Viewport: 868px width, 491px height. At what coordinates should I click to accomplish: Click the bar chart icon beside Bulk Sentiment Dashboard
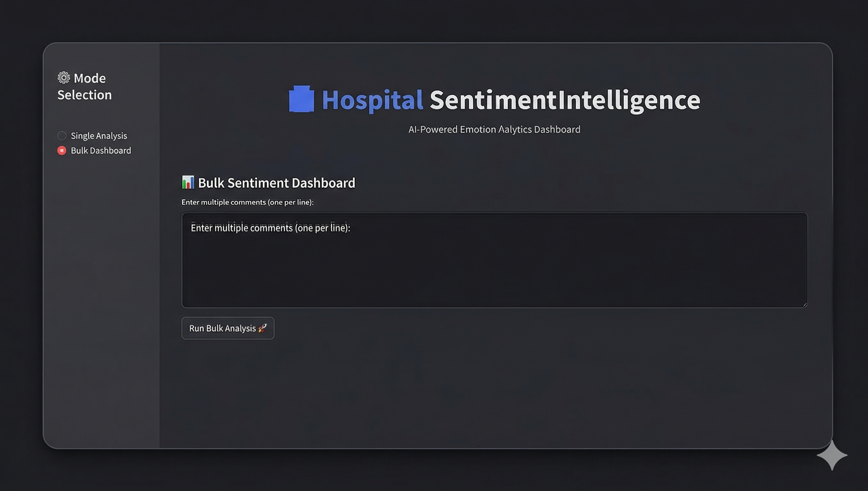[187, 183]
